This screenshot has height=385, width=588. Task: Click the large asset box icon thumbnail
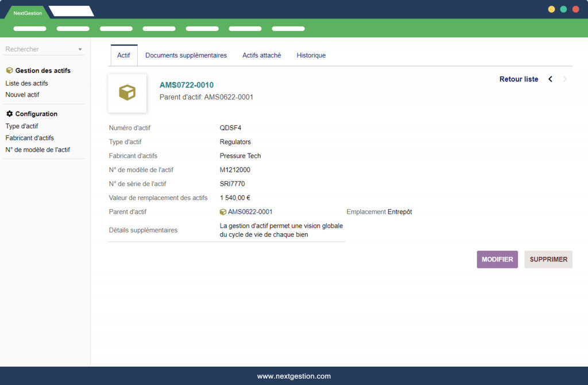(127, 93)
